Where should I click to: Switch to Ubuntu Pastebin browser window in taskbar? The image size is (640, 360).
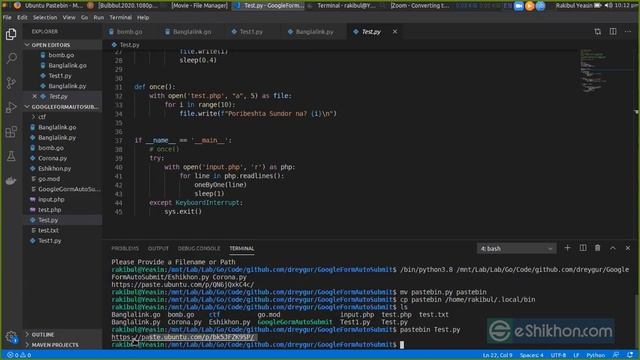48,6
